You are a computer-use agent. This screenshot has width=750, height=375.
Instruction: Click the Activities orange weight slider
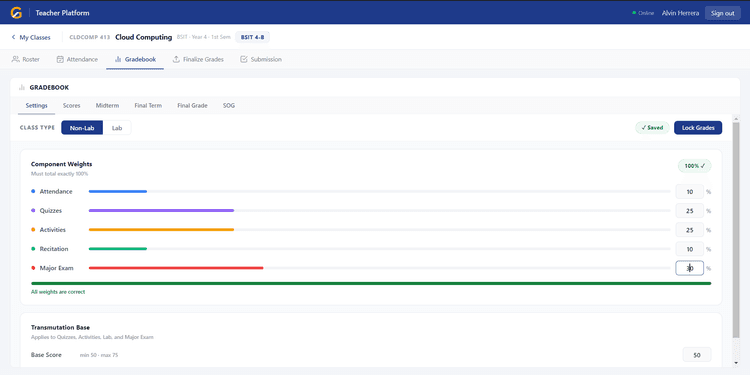[x=379, y=230]
